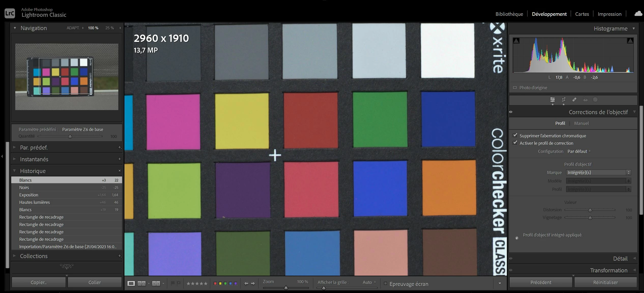Image resolution: width=644 pixels, height=293 pixels.
Task: Uncheck Supprimer l'aberration chromatique
Action: [515, 135]
